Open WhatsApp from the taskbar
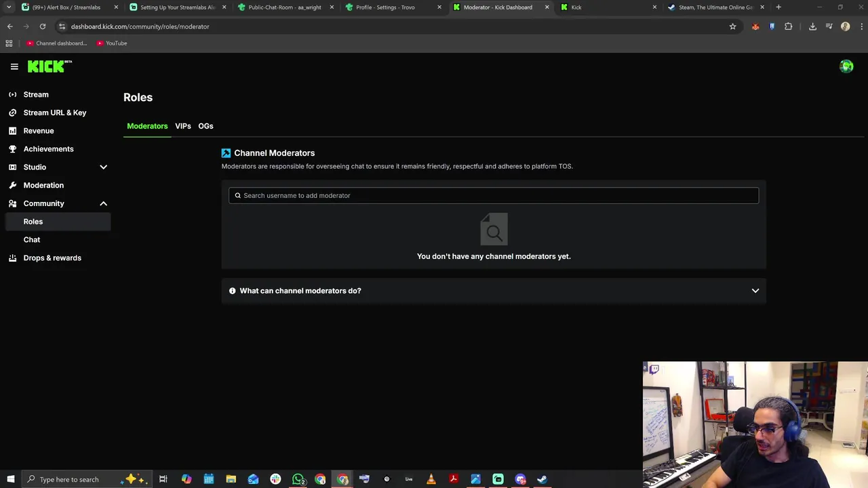The image size is (868, 488). pos(298,479)
